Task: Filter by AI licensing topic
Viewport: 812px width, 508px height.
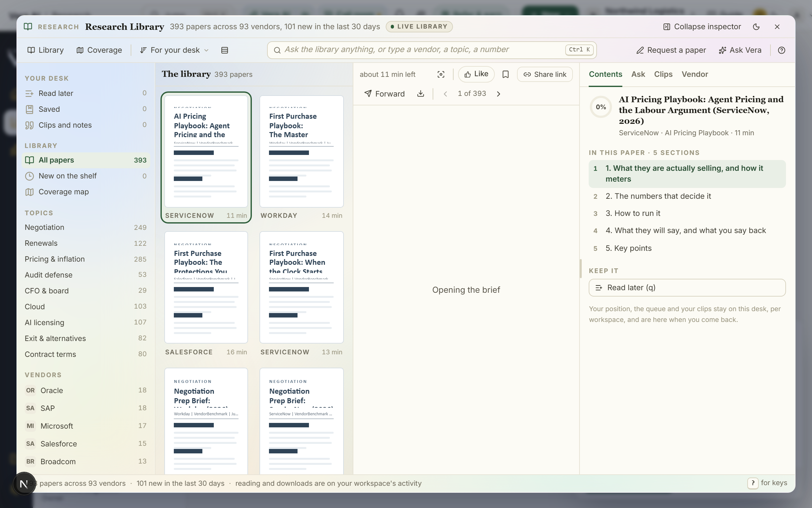Action: [86, 323]
